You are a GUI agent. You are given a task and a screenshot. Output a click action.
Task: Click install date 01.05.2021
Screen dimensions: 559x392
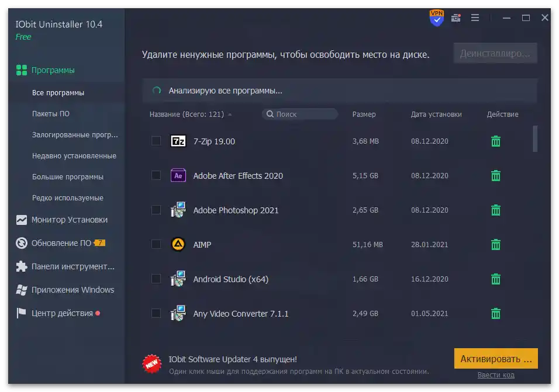(430, 314)
